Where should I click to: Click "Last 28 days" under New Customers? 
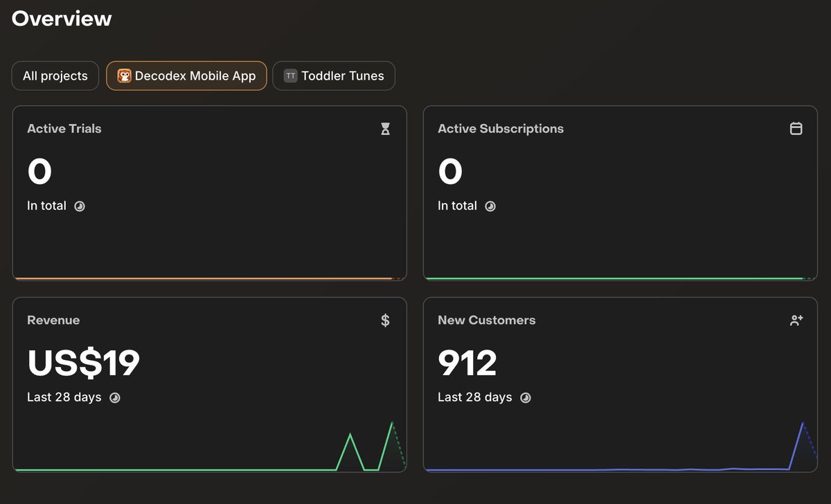(475, 397)
